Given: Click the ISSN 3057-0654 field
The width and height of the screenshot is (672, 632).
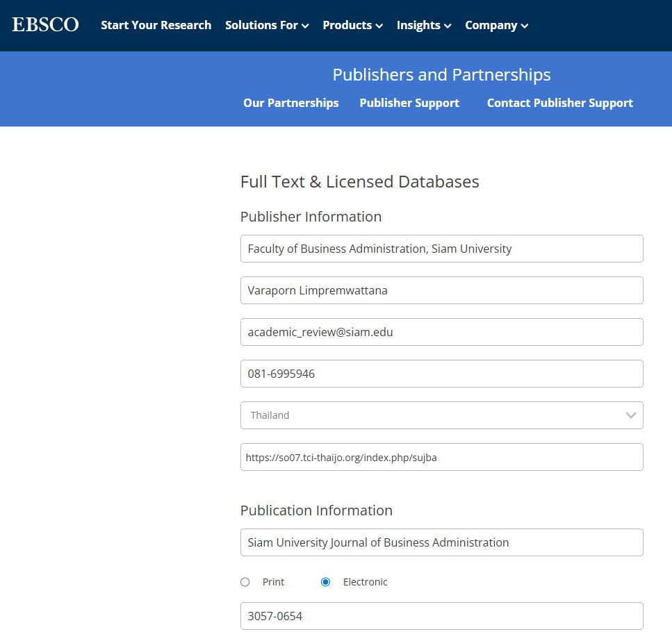Looking at the screenshot, I should point(441,616).
